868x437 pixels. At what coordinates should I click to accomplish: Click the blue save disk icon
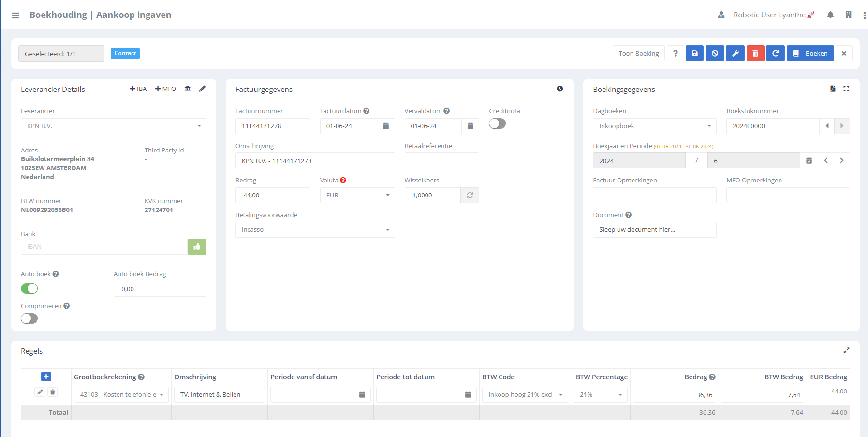(694, 54)
